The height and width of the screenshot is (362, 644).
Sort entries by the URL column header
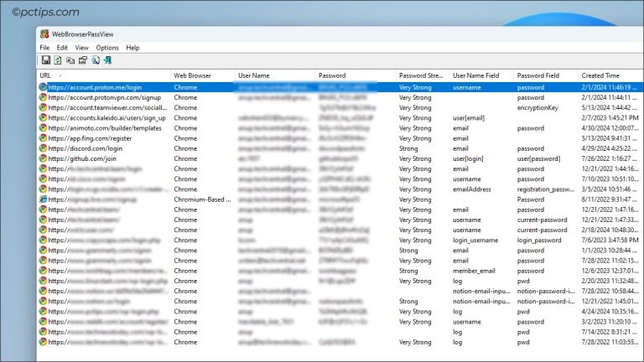(x=101, y=75)
